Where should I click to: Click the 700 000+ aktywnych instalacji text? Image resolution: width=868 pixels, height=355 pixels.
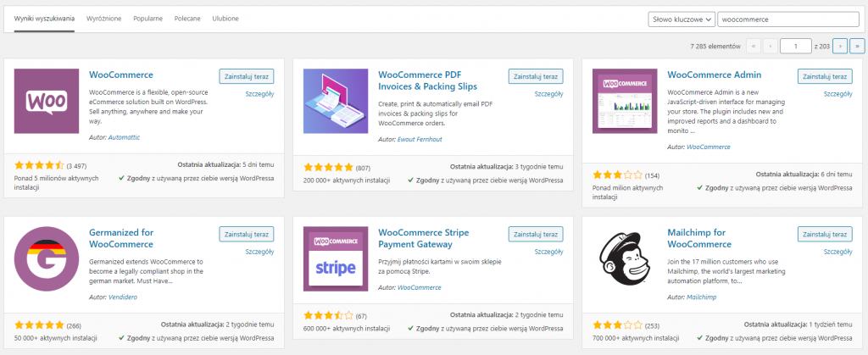[x=636, y=339]
